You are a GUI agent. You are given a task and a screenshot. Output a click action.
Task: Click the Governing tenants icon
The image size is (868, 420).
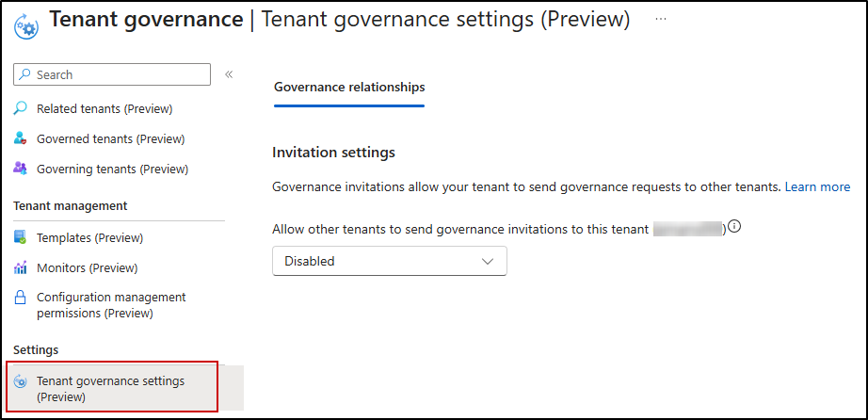pyautogui.click(x=21, y=170)
